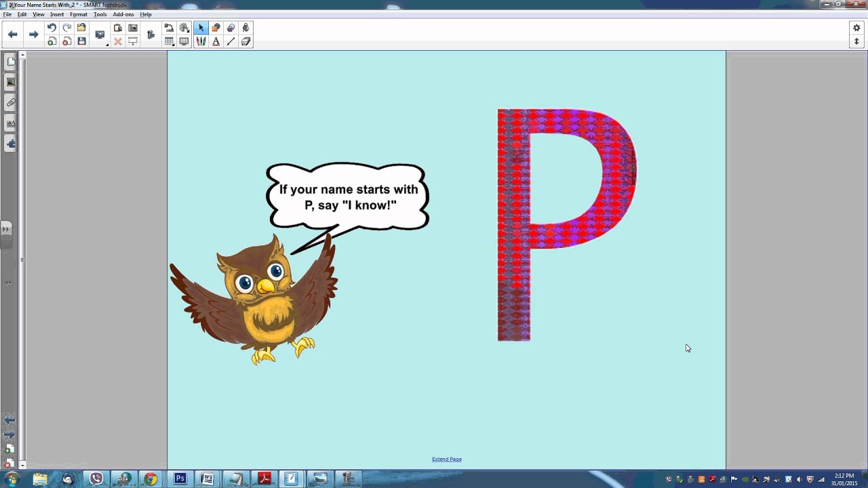Image resolution: width=868 pixels, height=488 pixels.
Task: Select the Shapes tool
Action: click(216, 28)
